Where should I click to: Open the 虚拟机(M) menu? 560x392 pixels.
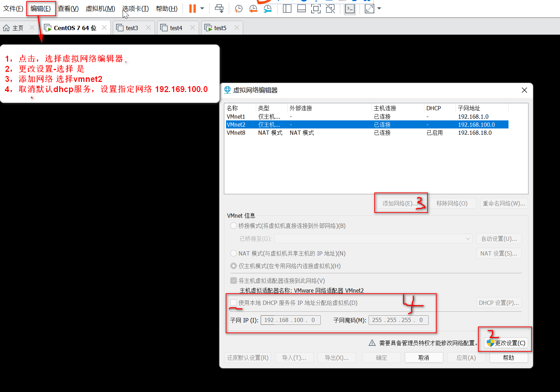point(101,9)
